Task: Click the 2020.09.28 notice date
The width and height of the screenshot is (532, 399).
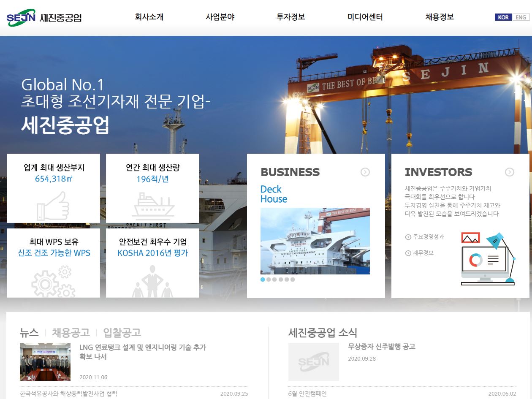Action: coord(362,359)
